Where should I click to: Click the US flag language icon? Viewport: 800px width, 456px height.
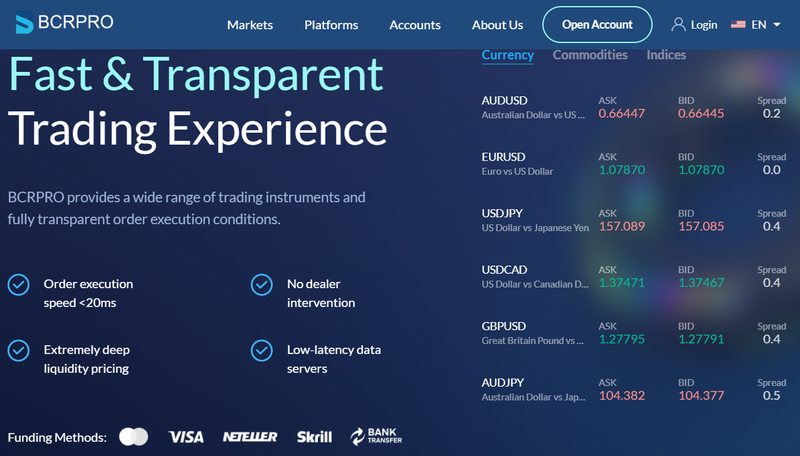coord(738,24)
